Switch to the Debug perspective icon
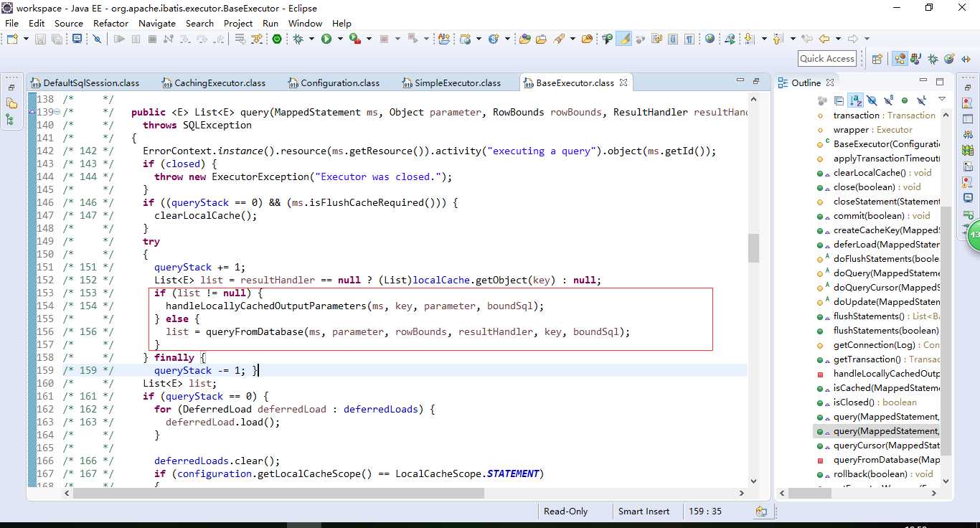The image size is (980, 528). [933, 59]
